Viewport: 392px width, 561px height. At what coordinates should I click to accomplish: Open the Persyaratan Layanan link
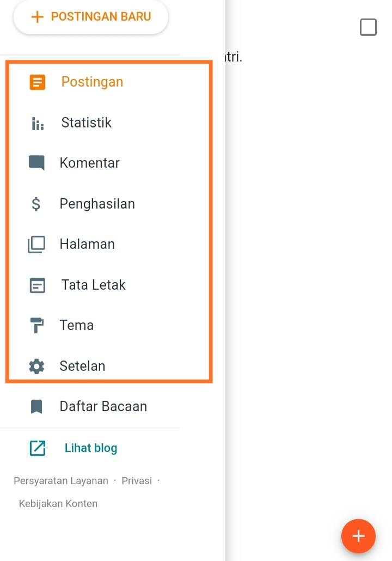[x=61, y=480]
